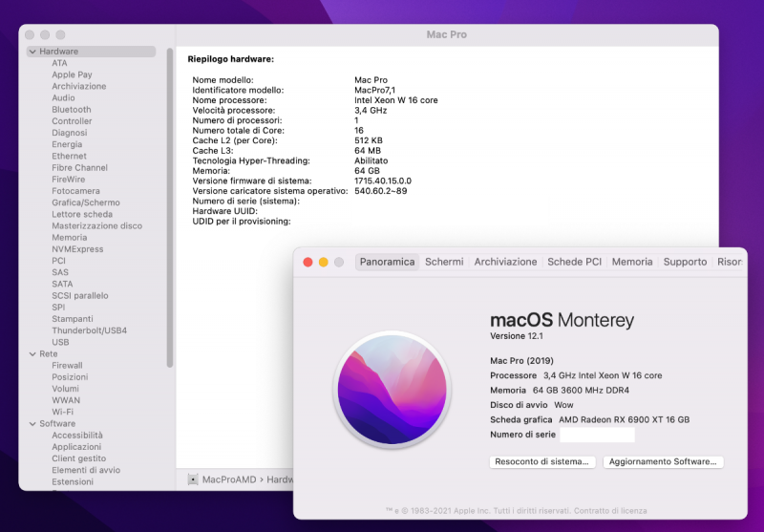This screenshot has width=764, height=532.
Task: Select Memoria under Hardware in sidebar
Action: pyautogui.click(x=69, y=237)
